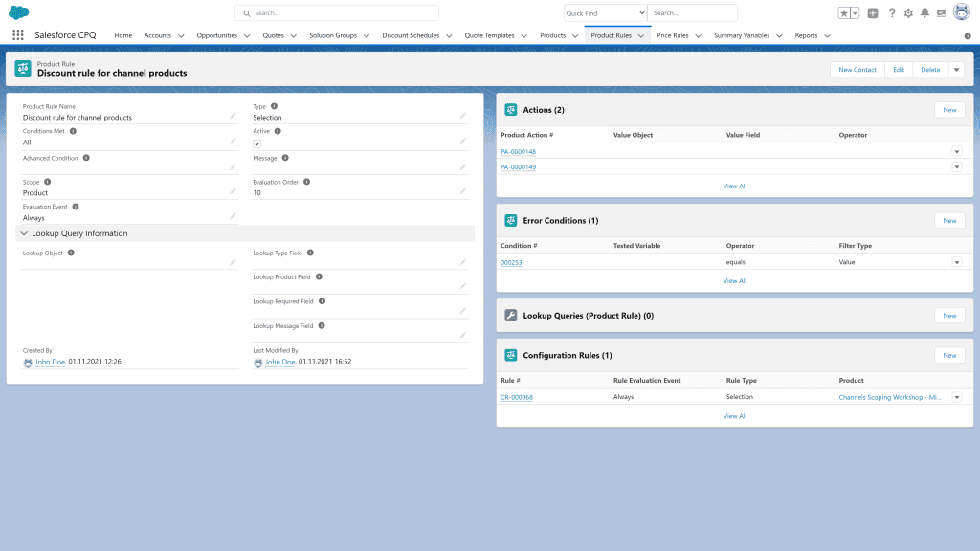Screen dimensions: 980x551
Task: Click the Salesforce cloud logo
Action: [x=19, y=12]
